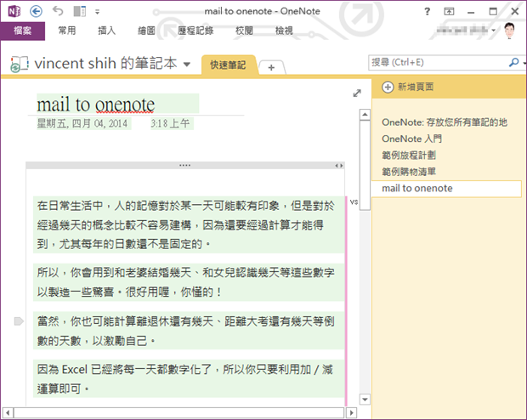Click the notebook sync status icon
Image resolution: width=527 pixels, height=420 pixels.
pyautogui.click(x=19, y=65)
